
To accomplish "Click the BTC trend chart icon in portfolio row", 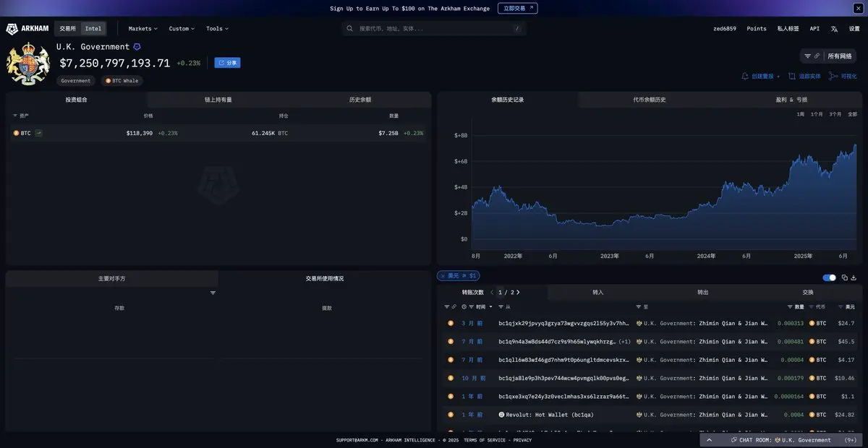I will click(38, 133).
